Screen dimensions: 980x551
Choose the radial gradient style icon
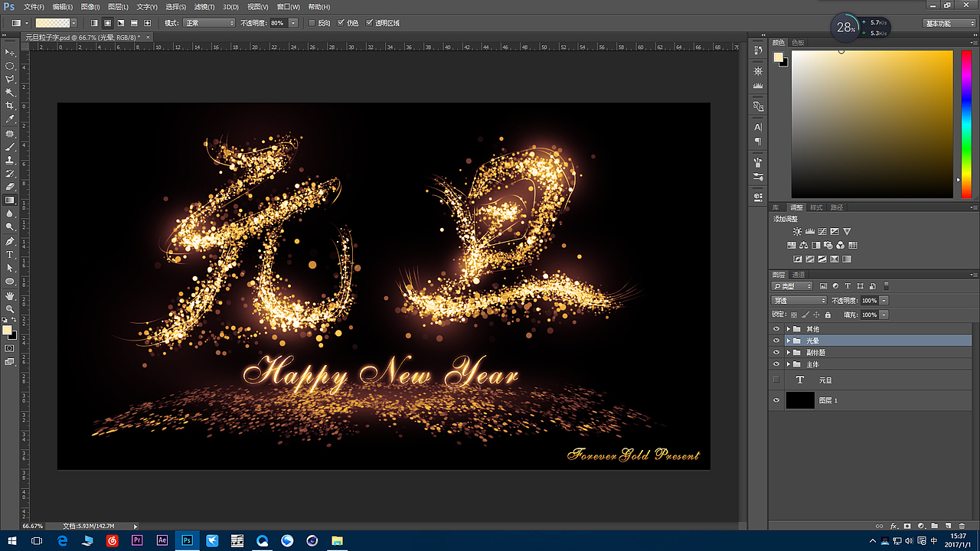(x=108, y=23)
